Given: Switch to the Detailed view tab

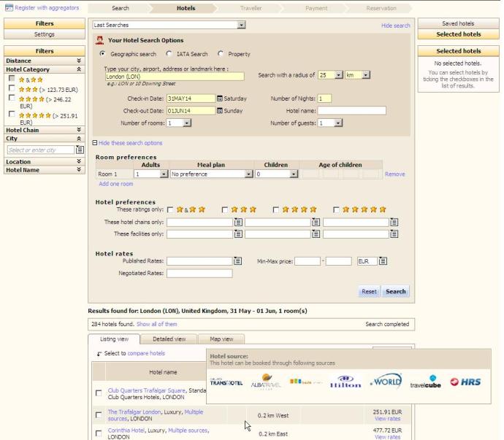Looking at the screenshot, I should pos(169,339).
